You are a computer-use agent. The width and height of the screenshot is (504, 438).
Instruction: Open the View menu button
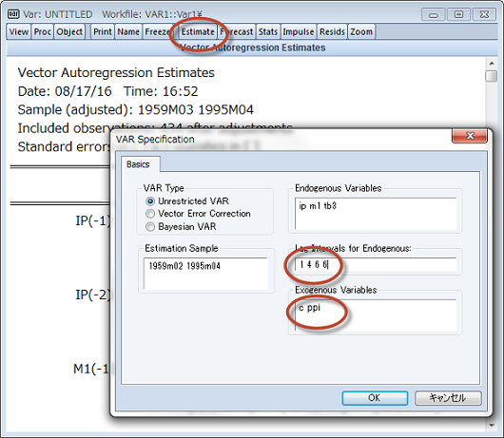click(19, 31)
